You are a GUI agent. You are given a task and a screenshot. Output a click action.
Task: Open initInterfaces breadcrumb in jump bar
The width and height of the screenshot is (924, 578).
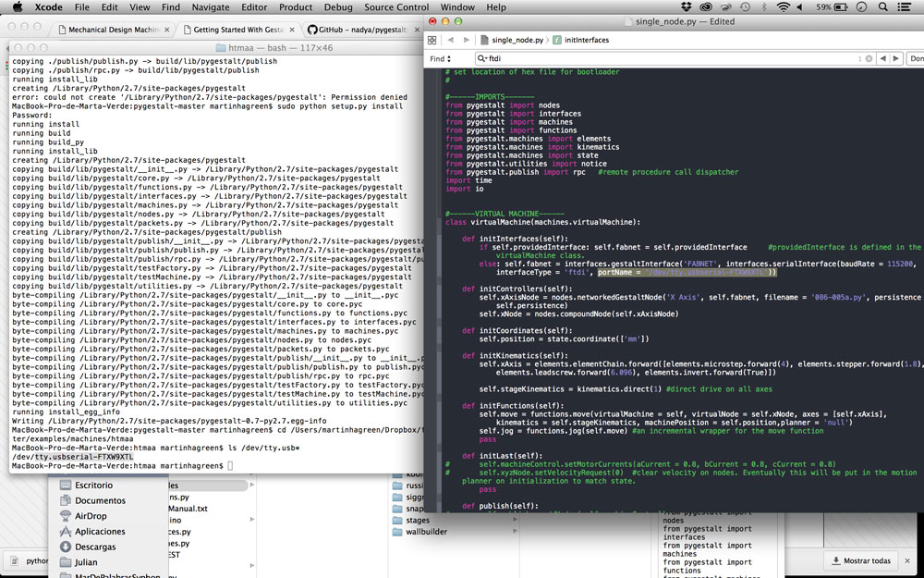click(581, 40)
